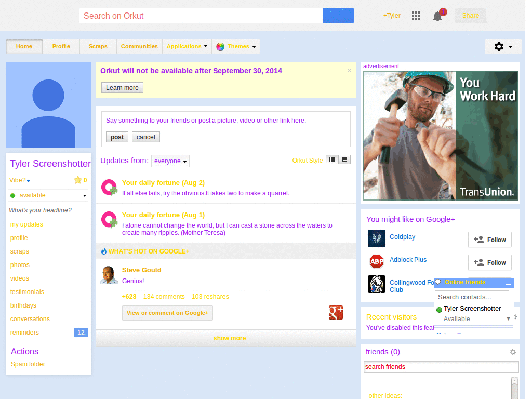Image resolution: width=532 pixels, height=399 pixels.
Task: Go to the Home tab
Action: coord(24,46)
